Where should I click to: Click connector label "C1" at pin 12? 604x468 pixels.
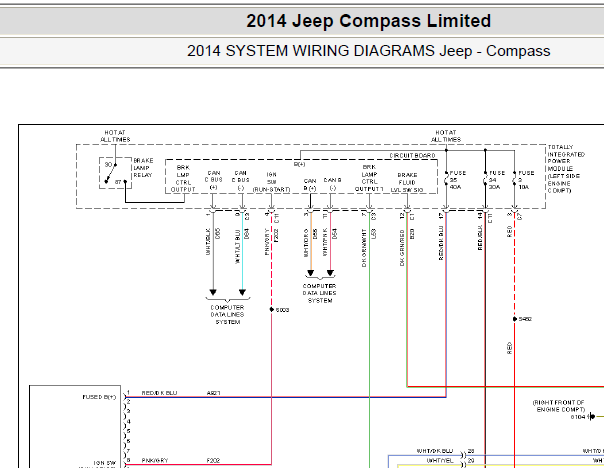coord(412,216)
